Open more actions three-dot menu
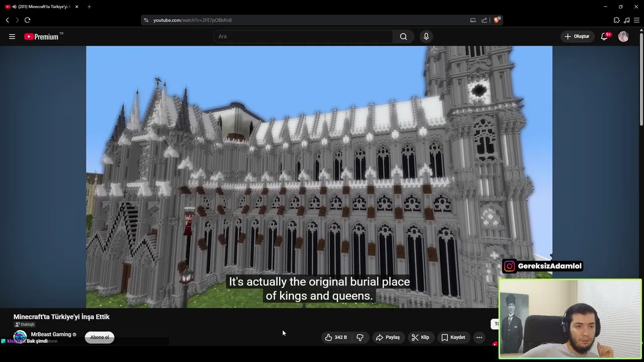 tap(479, 337)
